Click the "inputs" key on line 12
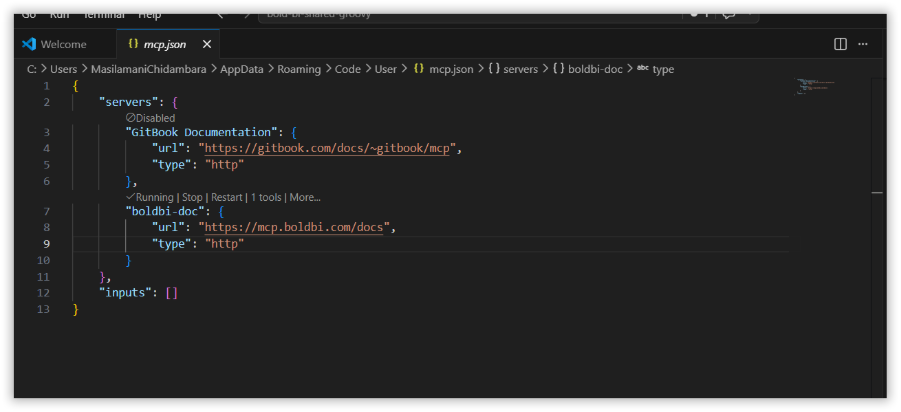This screenshot has height=412, width=901. tap(125, 293)
